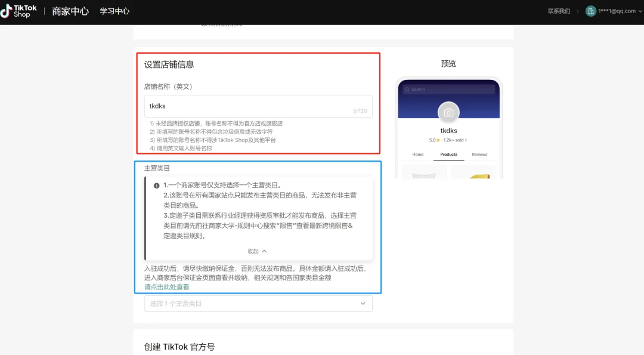Viewport: 644px width, 355px height.
Task: Click the star rating icon in preview
Action: (x=437, y=140)
